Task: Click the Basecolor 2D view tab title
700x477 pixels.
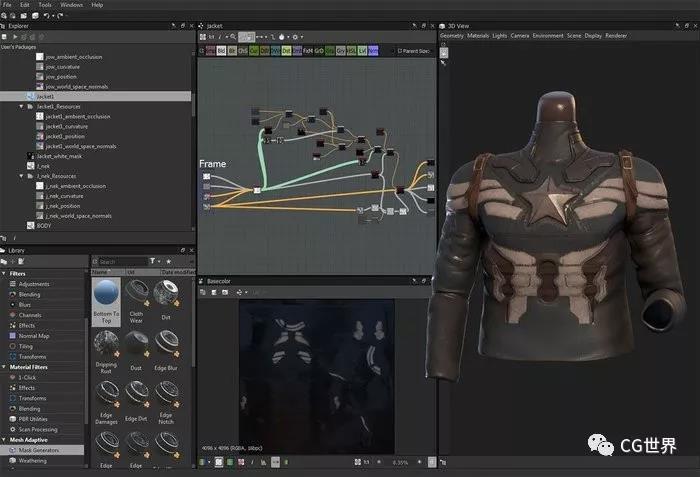Action: click(x=219, y=281)
